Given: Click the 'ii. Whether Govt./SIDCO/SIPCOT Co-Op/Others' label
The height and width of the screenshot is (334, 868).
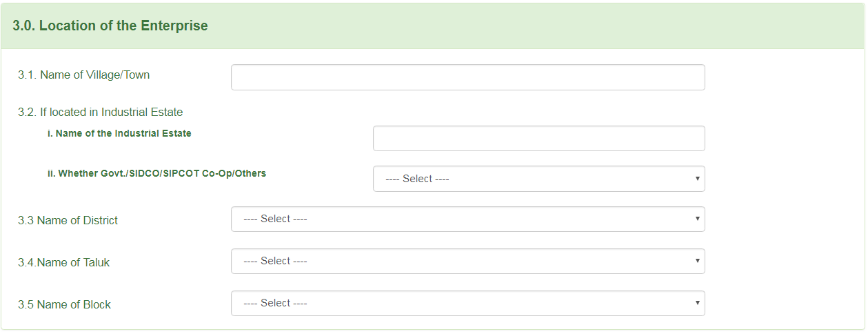Looking at the screenshot, I should (157, 173).
